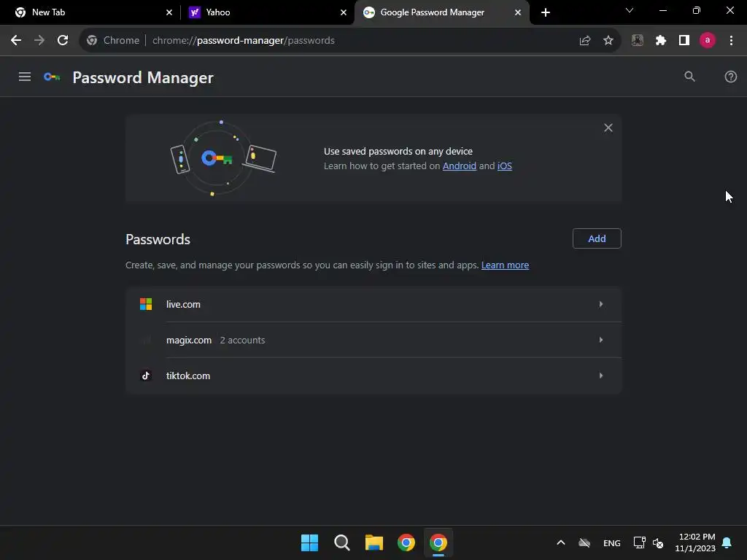Image resolution: width=747 pixels, height=560 pixels.
Task: Expand the tiktok.com entry arrow
Action: pos(601,376)
